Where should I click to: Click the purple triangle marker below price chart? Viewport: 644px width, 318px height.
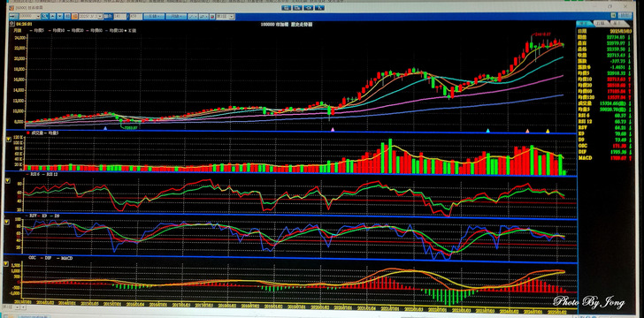pos(333,130)
